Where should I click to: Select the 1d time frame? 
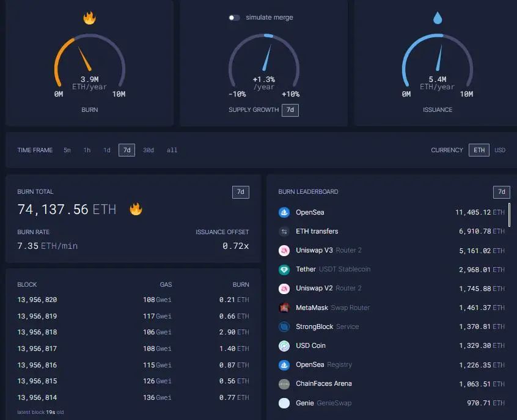tap(107, 150)
